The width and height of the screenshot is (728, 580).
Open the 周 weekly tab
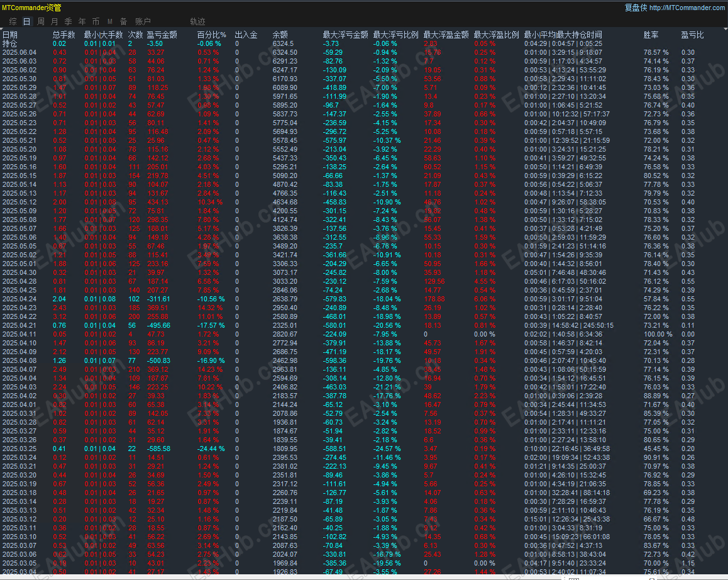click(x=41, y=21)
